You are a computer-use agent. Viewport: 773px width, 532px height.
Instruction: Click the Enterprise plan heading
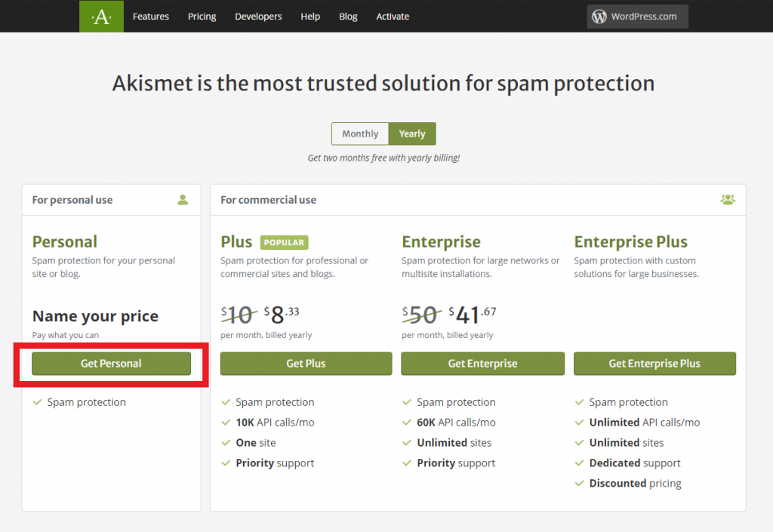[x=441, y=242]
